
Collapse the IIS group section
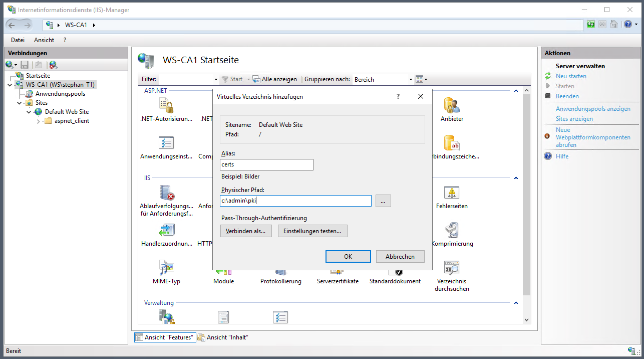pyautogui.click(x=516, y=178)
